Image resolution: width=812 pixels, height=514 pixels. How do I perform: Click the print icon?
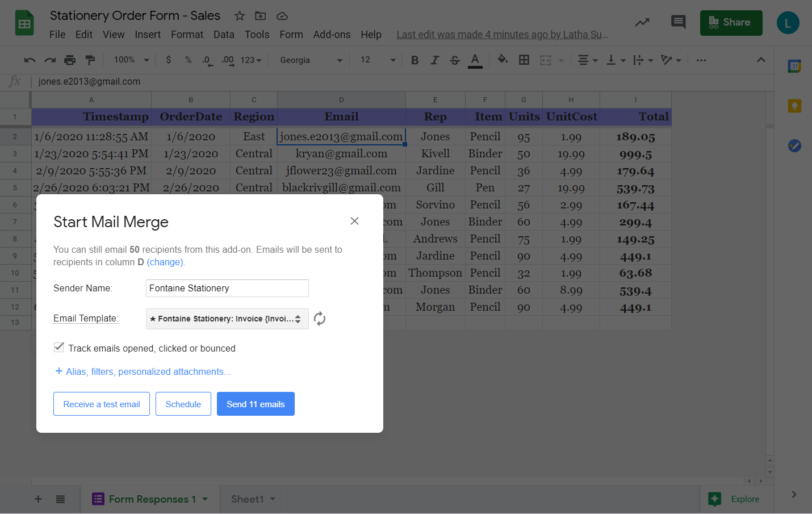click(70, 60)
